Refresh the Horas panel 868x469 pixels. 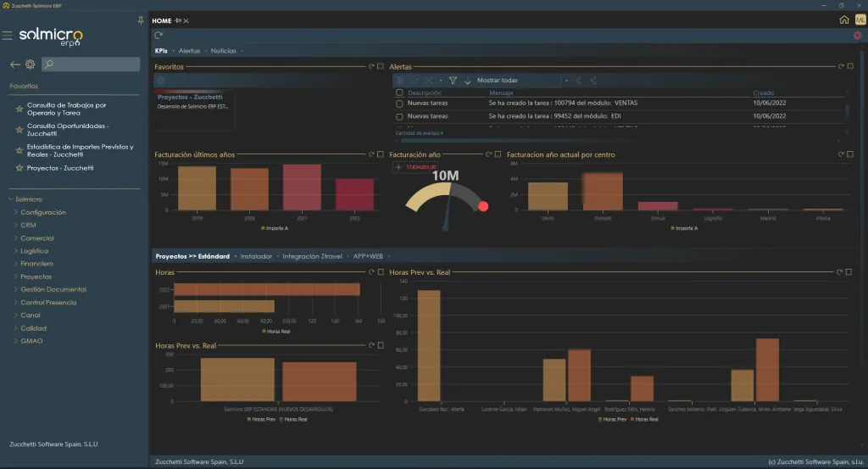click(371, 272)
